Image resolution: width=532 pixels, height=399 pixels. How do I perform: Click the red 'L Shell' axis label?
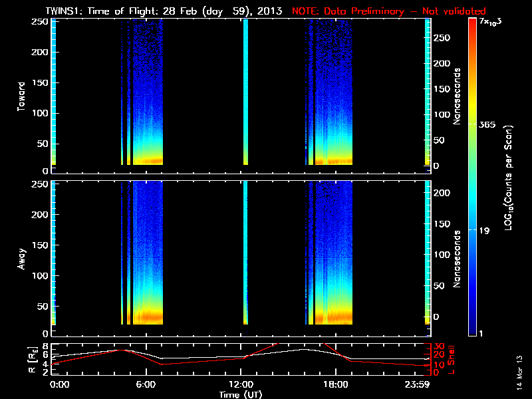point(452,359)
